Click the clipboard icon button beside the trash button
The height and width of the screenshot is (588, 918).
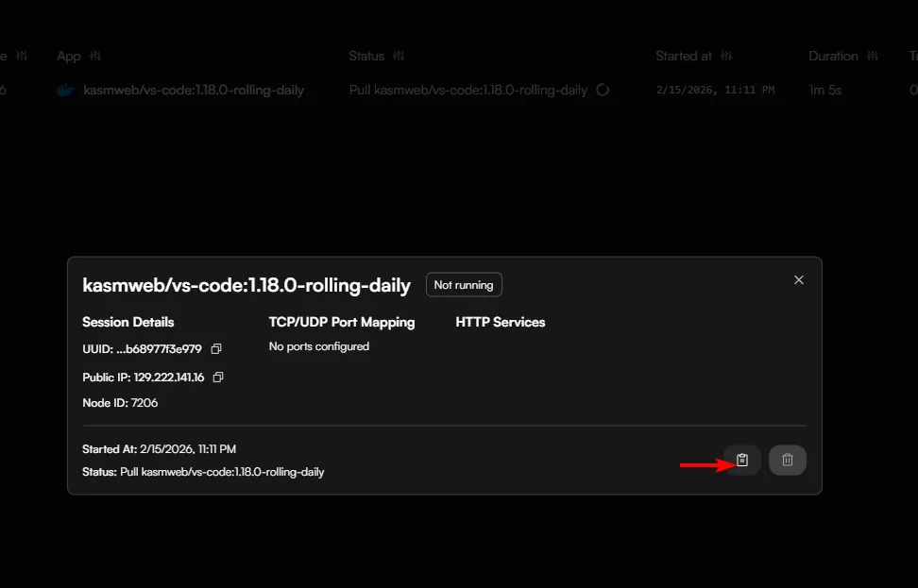(742, 460)
